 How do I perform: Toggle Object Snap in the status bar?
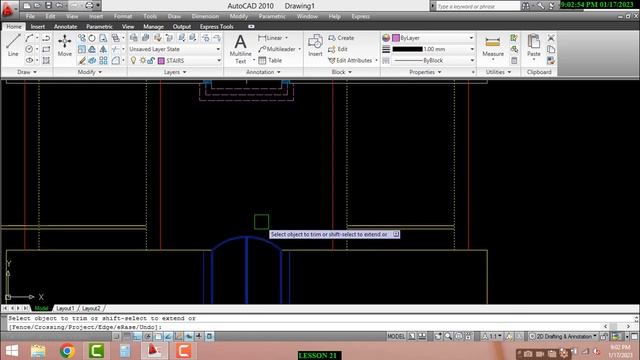tap(158, 336)
